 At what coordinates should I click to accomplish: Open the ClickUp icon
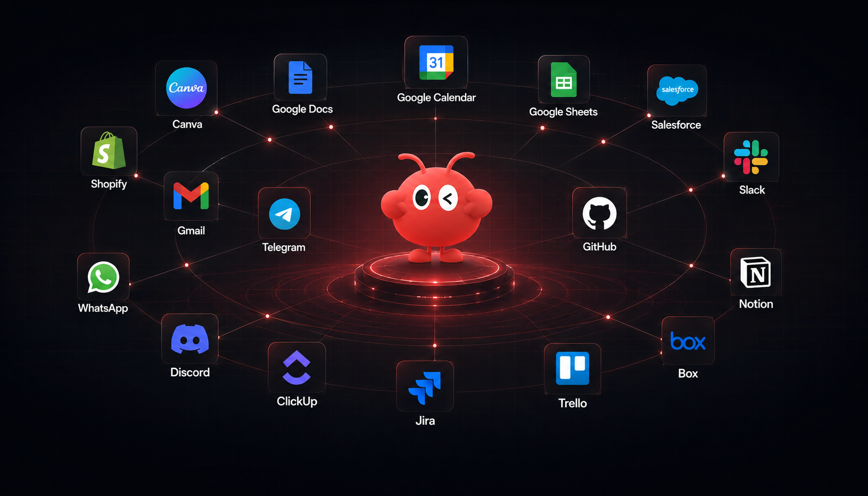[297, 367]
